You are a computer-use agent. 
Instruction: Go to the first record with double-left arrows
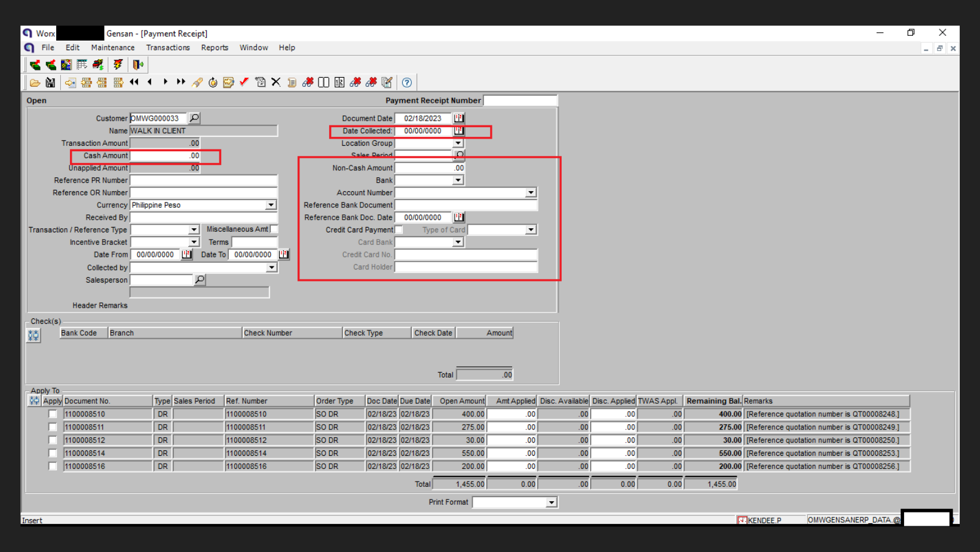coord(134,82)
